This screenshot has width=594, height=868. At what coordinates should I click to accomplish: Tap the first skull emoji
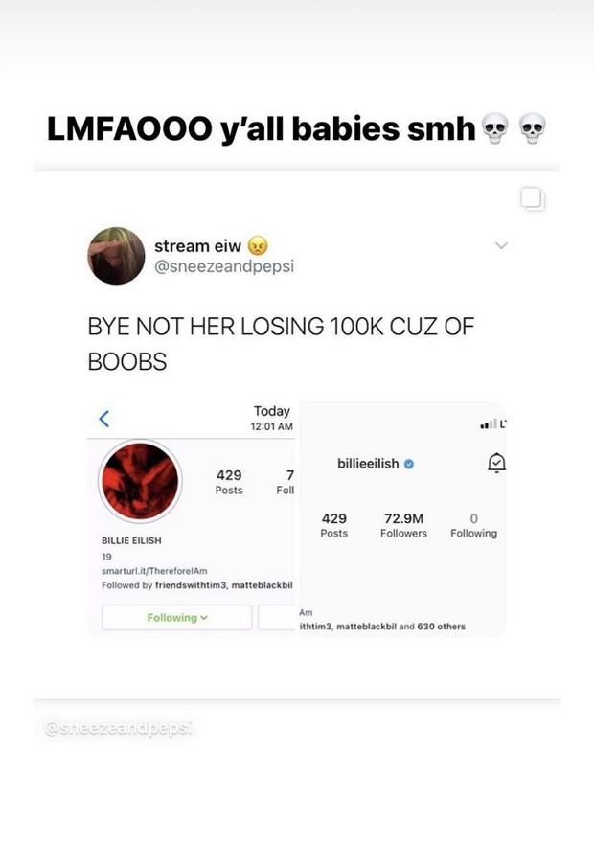[x=494, y=128]
